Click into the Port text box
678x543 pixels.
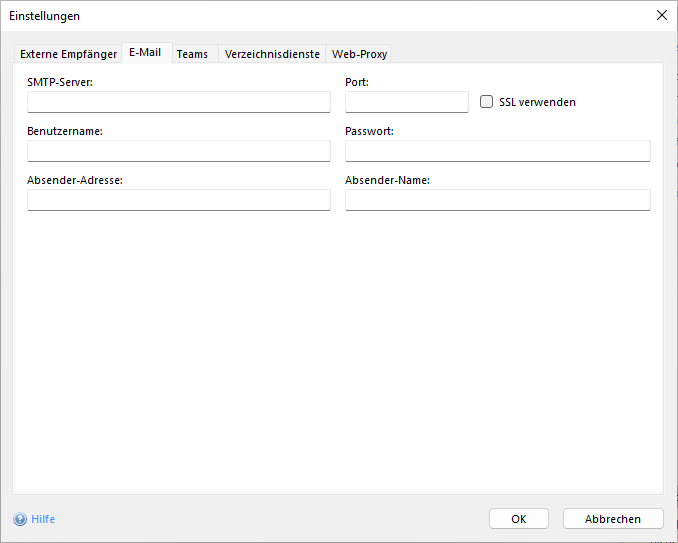pyautogui.click(x=406, y=102)
